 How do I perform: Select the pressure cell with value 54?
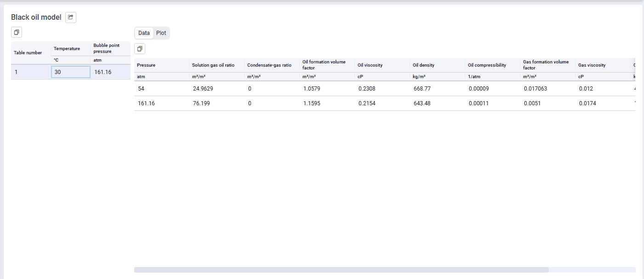[x=162, y=89]
